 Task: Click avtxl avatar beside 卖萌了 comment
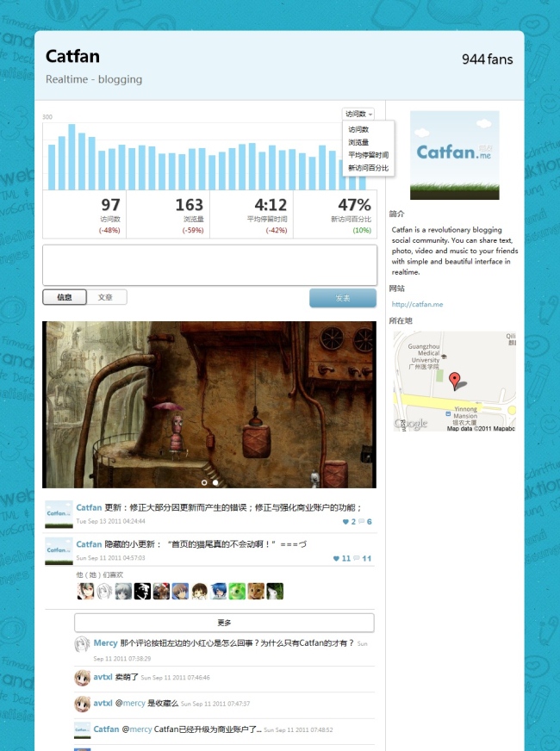pyautogui.click(x=83, y=678)
